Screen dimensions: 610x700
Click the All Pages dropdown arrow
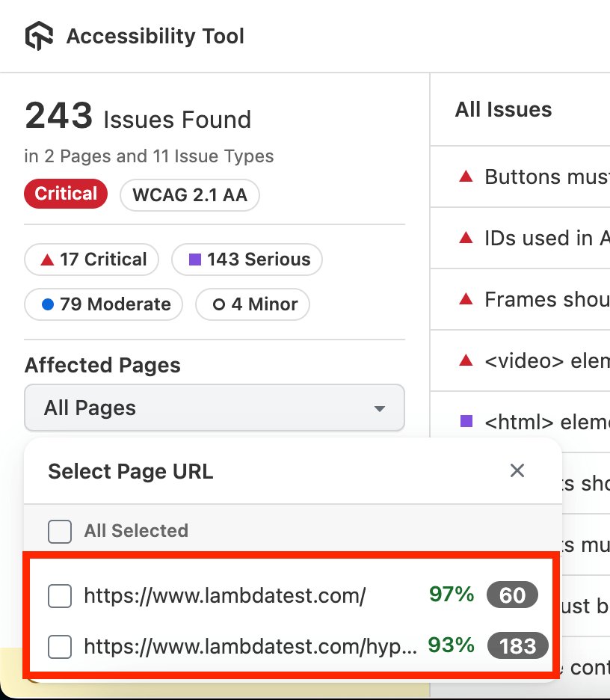380,409
